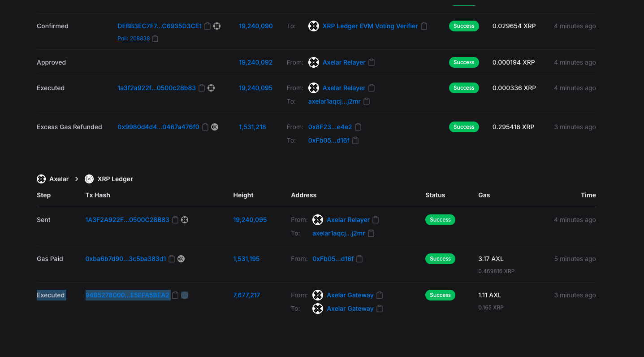Copy the 0xba6b7d90...3c5ba383d1 hash

[x=172, y=259]
